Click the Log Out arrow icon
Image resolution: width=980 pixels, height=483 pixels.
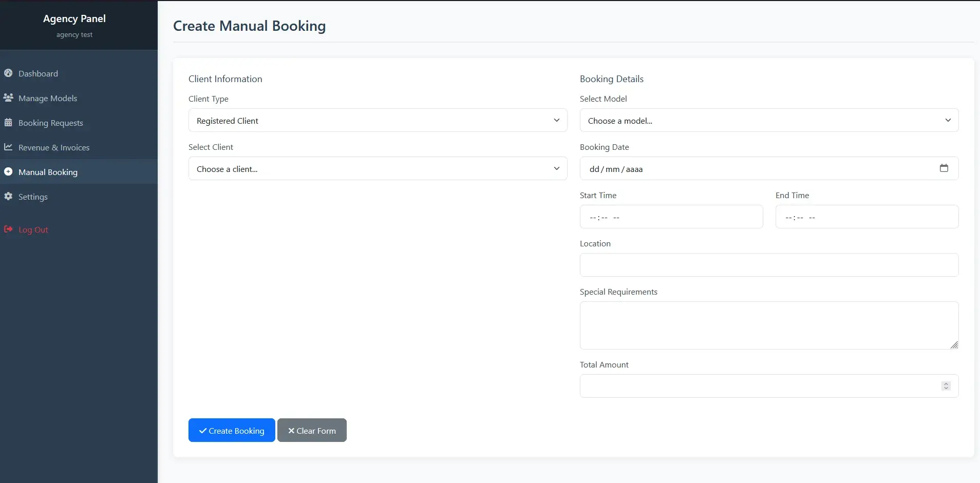coord(8,229)
